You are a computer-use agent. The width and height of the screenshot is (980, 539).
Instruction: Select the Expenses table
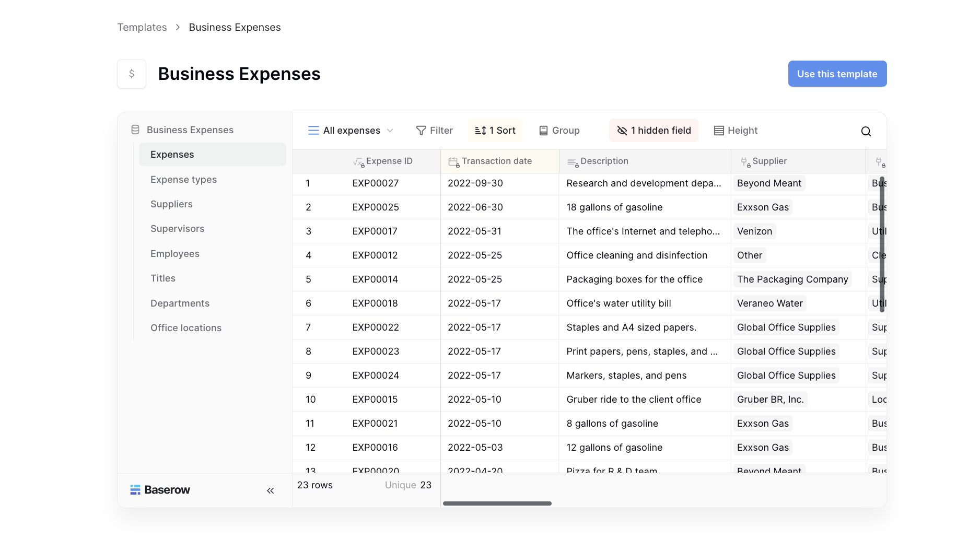point(213,155)
